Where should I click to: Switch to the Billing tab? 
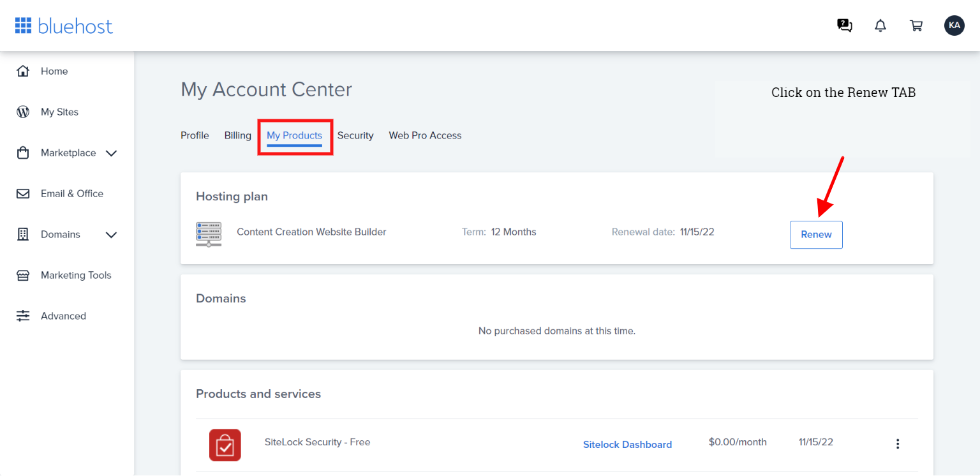tap(238, 135)
